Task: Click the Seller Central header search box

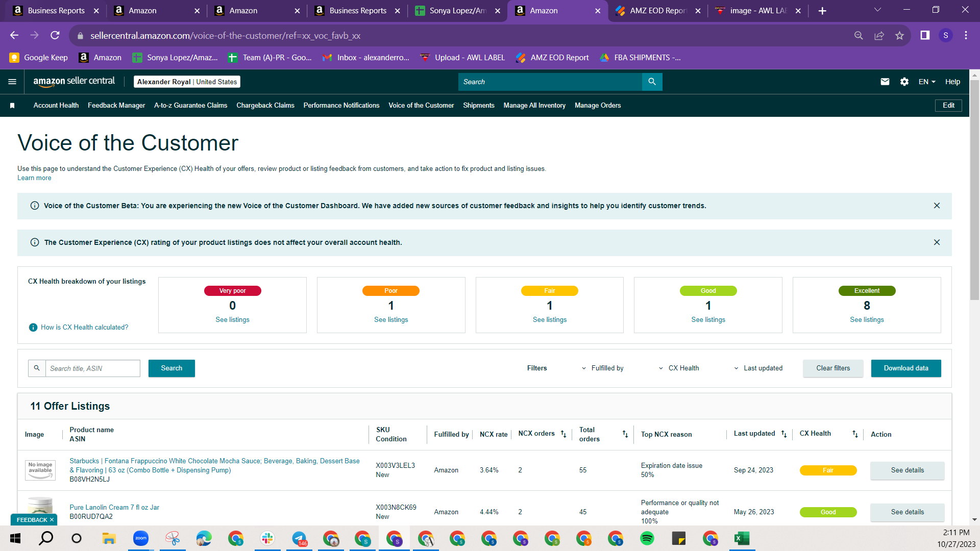Action: click(550, 82)
